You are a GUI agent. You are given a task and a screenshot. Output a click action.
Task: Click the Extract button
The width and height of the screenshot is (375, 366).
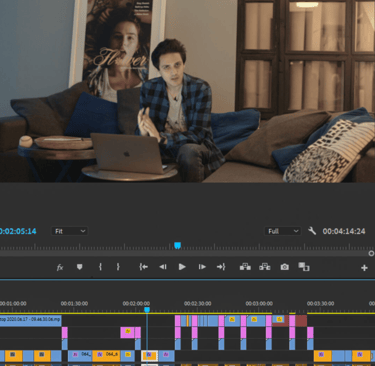tap(265, 267)
